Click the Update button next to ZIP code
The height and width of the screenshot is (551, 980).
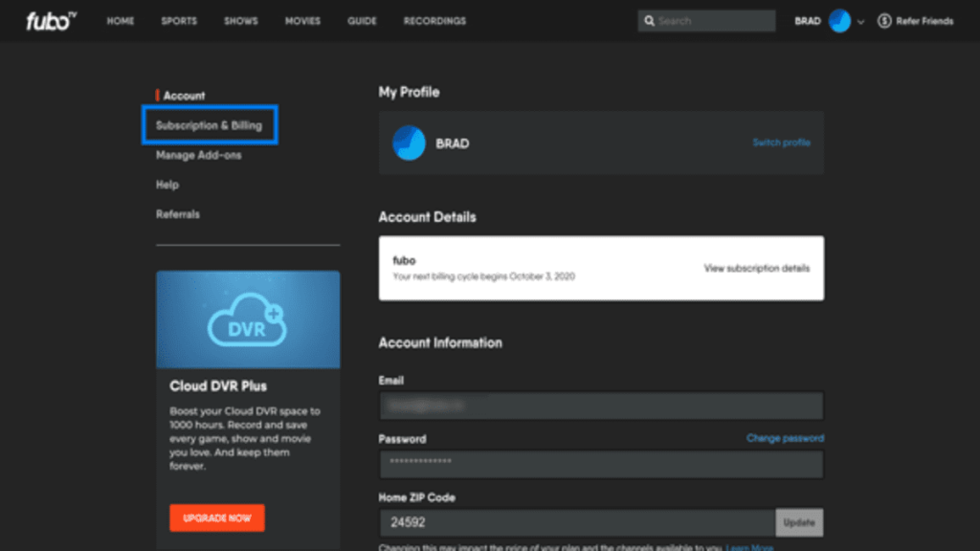[x=799, y=522]
